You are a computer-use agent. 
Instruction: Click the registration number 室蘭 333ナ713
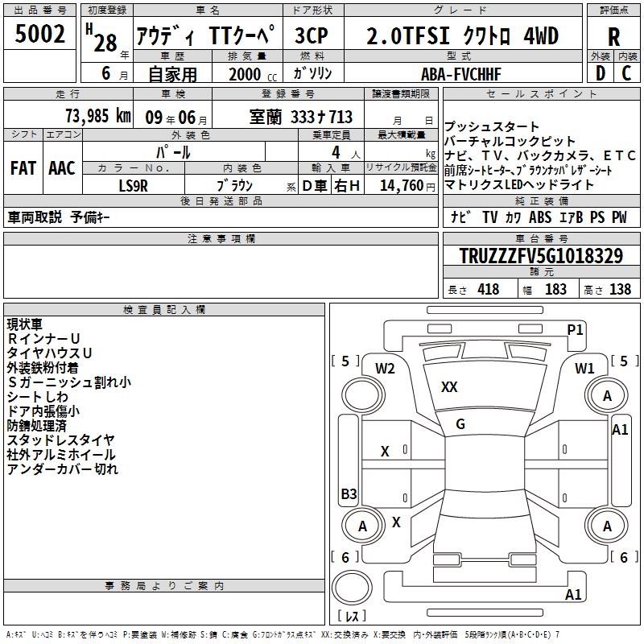coord(300,116)
